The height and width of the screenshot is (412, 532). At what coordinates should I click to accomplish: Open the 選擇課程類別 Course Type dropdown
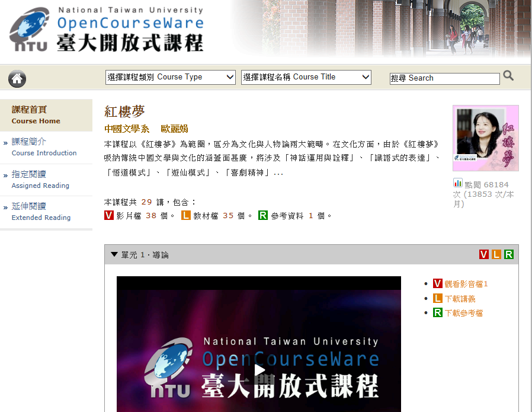[170, 76]
